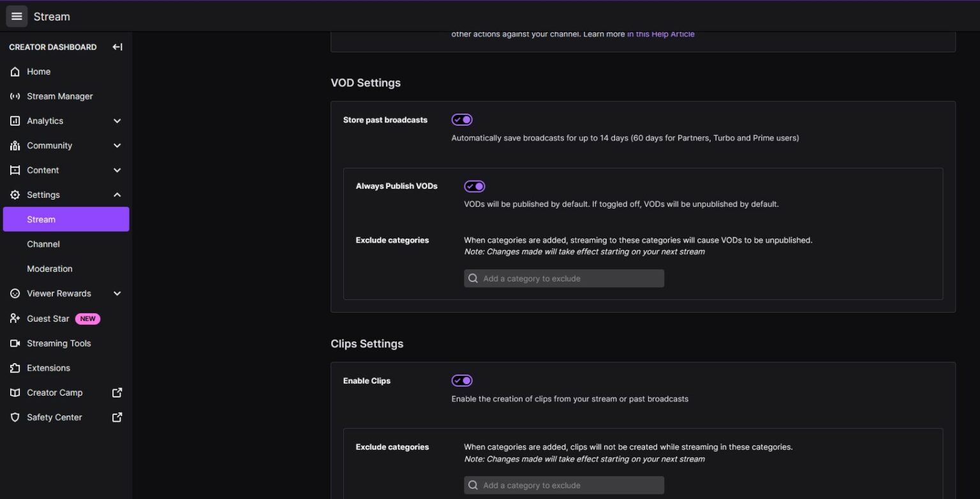
Task: Open the Extensions puzzle icon
Action: [x=15, y=368]
